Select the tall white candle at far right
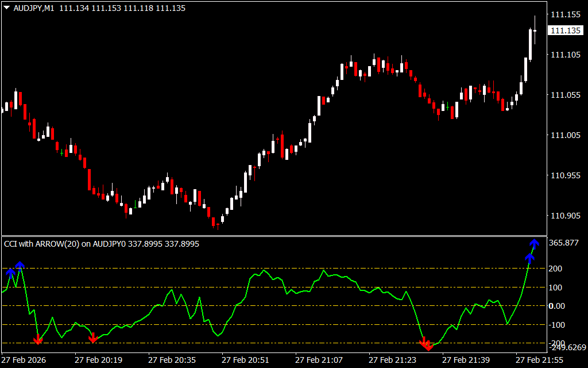This screenshot has width=588, height=368. click(530, 44)
